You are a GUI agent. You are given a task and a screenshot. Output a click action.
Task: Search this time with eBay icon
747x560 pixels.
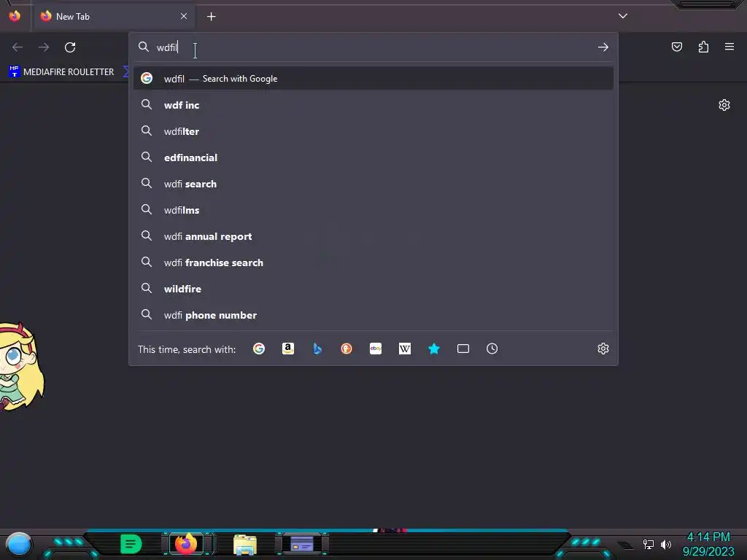(x=376, y=349)
